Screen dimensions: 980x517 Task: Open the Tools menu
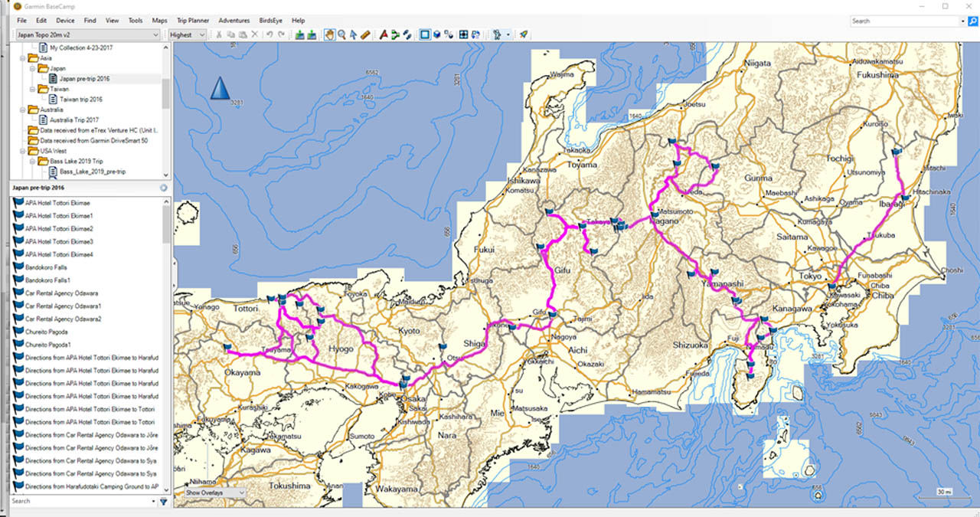[136, 21]
